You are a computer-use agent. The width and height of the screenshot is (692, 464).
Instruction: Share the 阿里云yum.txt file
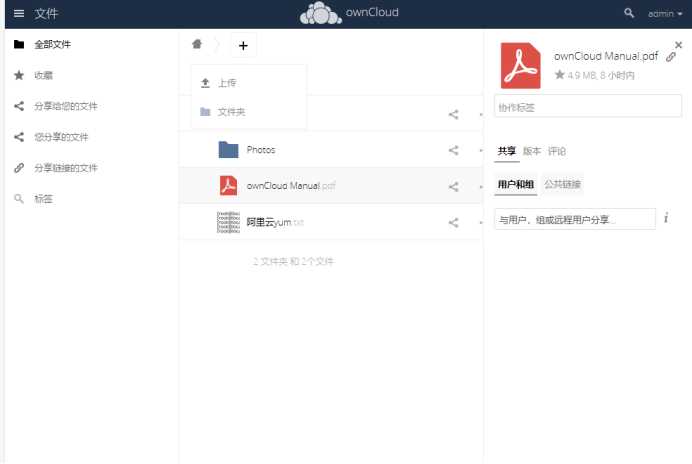tap(453, 223)
